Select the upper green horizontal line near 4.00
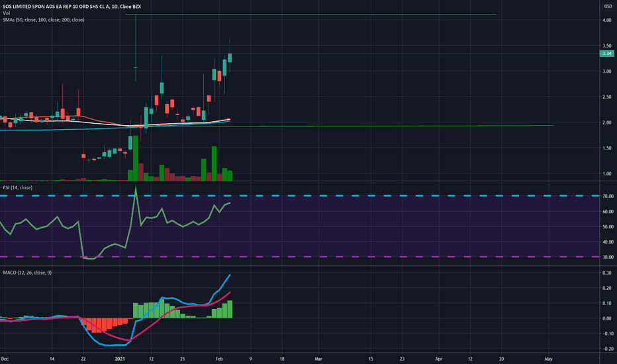Screen dimensions: 617x364 310,15
